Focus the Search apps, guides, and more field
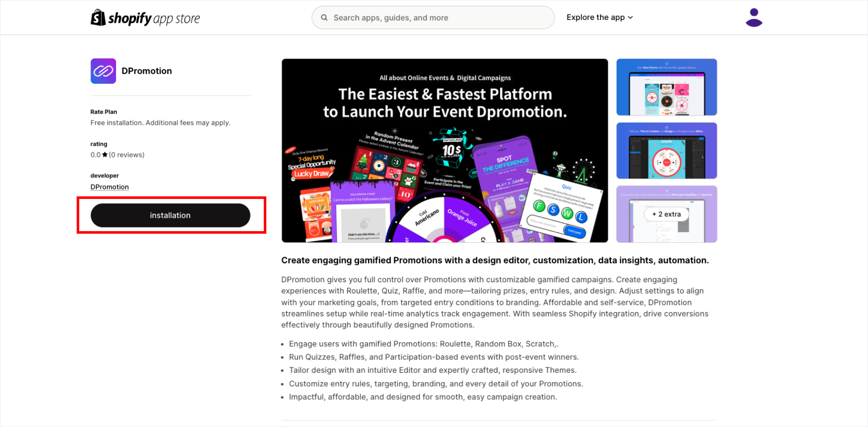This screenshot has height=427, width=868. tap(433, 17)
